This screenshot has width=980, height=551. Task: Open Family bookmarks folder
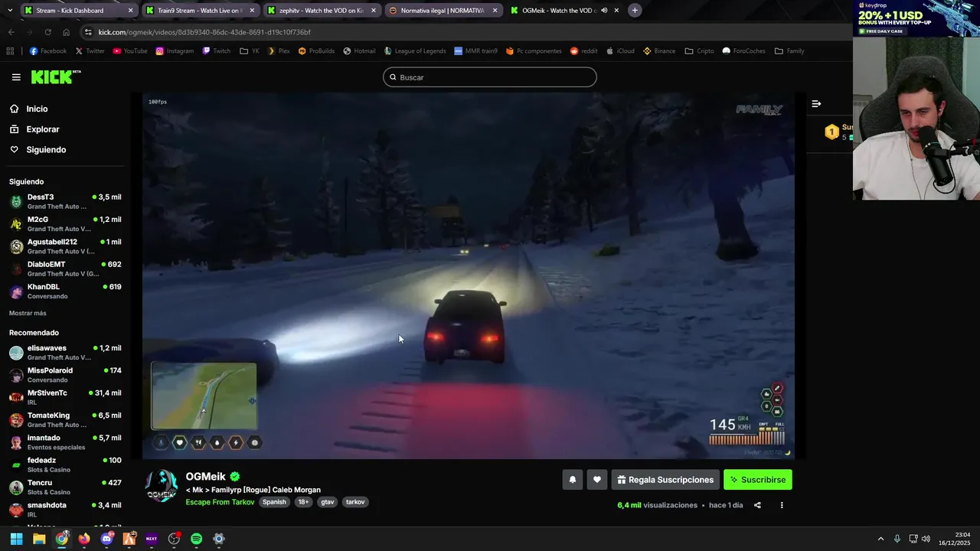[789, 51]
